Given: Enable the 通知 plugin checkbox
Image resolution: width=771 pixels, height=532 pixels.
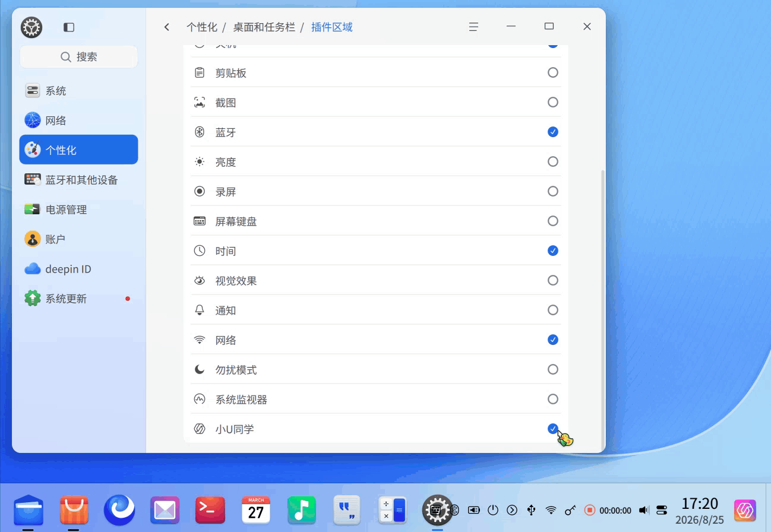Looking at the screenshot, I should tap(553, 310).
